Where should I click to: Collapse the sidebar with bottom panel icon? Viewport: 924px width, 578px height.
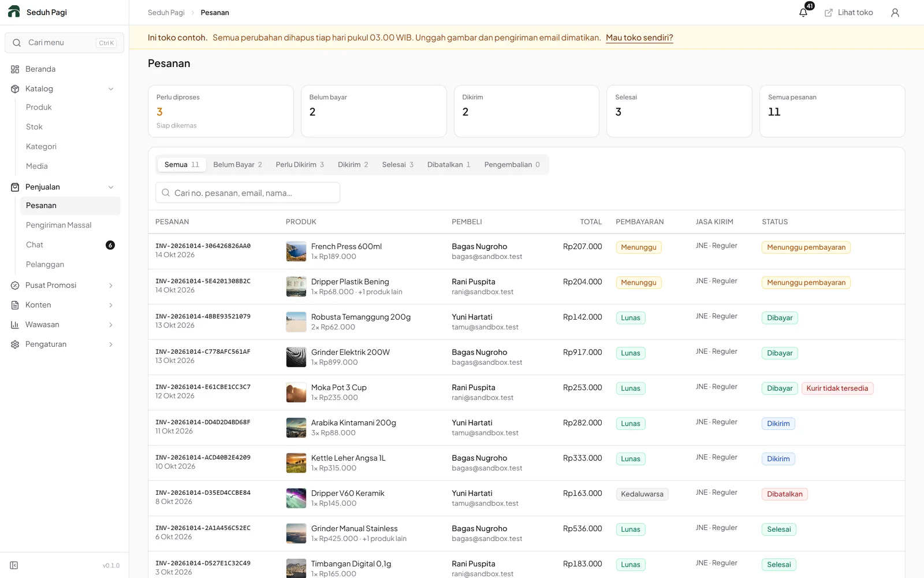pyautogui.click(x=14, y=565)
